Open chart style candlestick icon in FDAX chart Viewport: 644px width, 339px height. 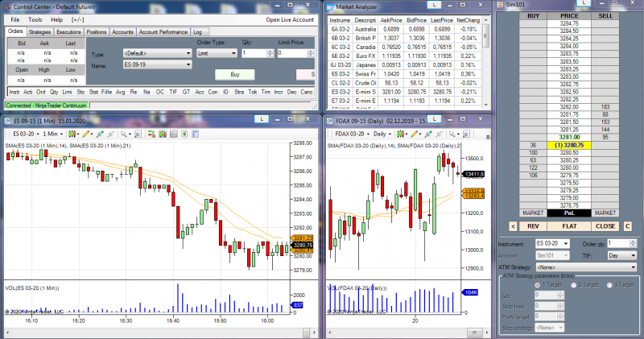click(400, 134)
